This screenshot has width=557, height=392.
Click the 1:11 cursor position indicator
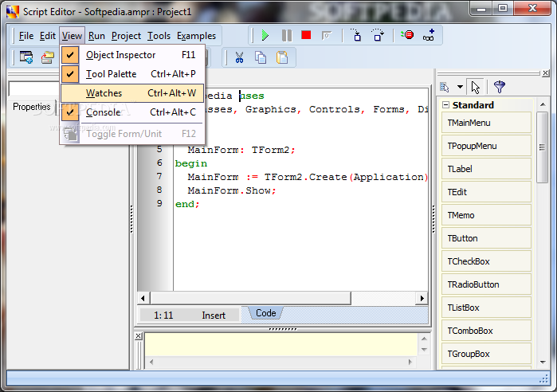[163, 316]
